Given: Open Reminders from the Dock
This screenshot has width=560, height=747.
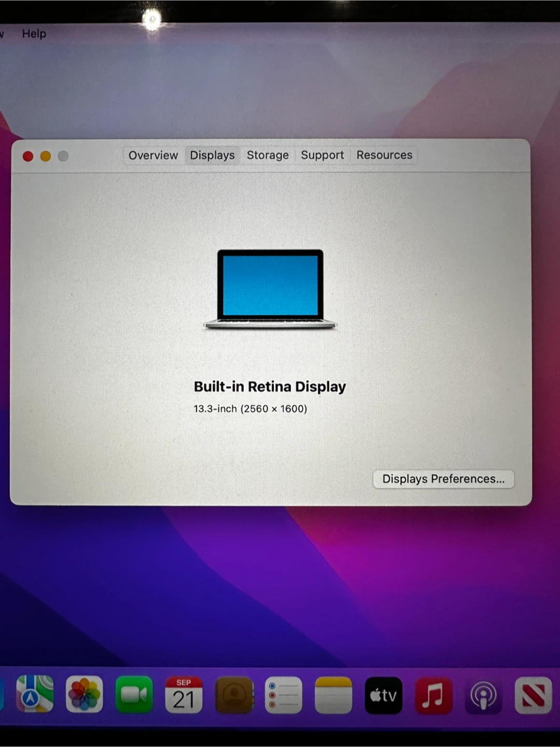Looking at the screenshot, I should click(x=284, y=694).
